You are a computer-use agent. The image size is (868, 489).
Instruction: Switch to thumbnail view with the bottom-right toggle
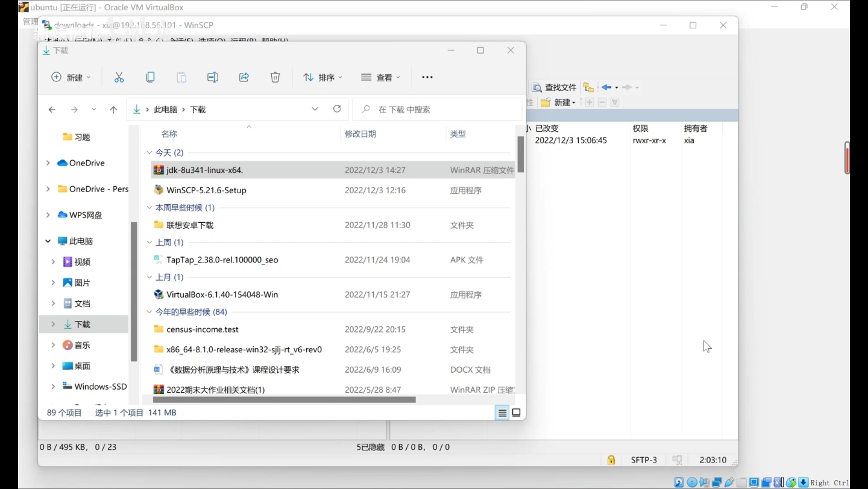pyautogui.click(x=517, y=413)
